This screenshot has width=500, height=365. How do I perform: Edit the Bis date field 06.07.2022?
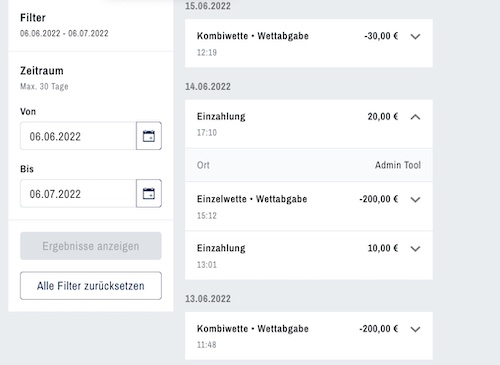78,193
